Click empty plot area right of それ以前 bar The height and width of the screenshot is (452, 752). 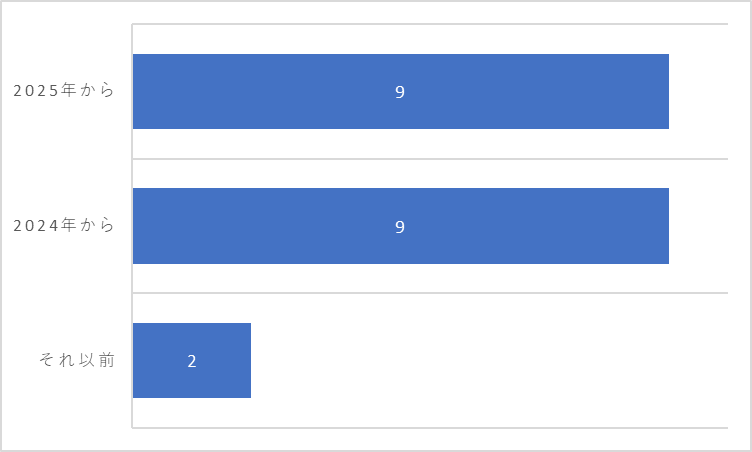[x=489, y=360]
